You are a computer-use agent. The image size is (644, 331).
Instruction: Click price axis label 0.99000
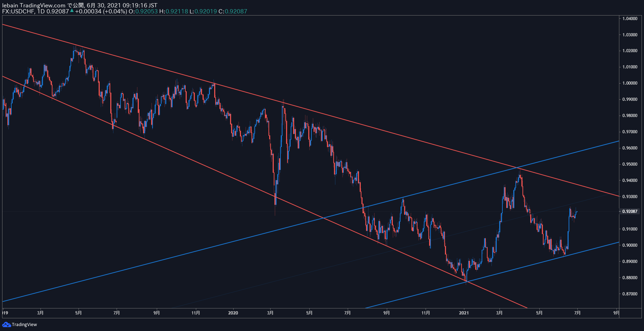[x=630, y=99]
